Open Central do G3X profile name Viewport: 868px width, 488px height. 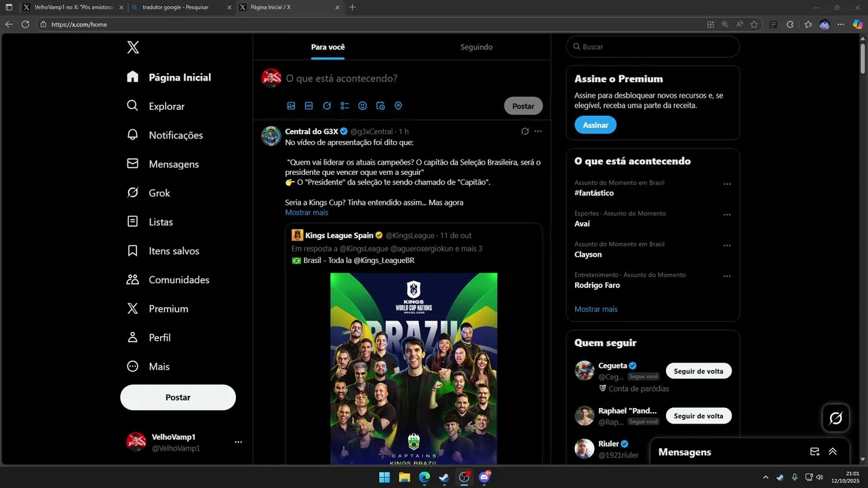(x=311, y=131)
